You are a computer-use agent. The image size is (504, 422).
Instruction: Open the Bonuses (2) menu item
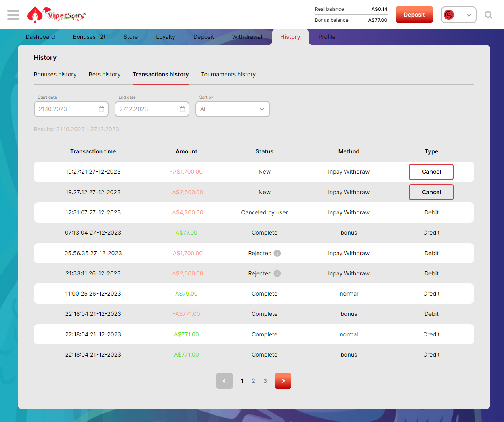click(89, 37)
